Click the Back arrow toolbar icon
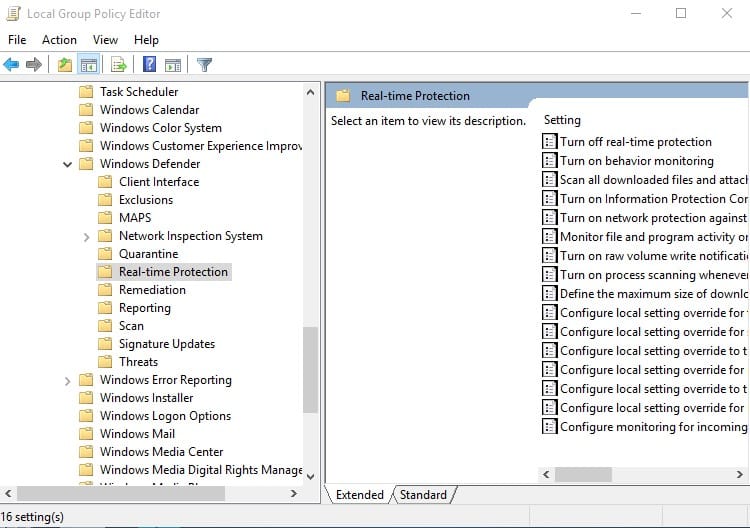 point(11,65)
